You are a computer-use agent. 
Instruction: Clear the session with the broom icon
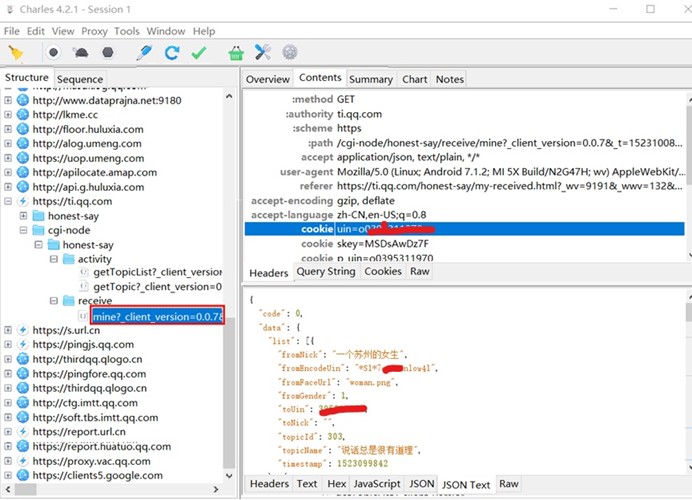tap(15, 53)
